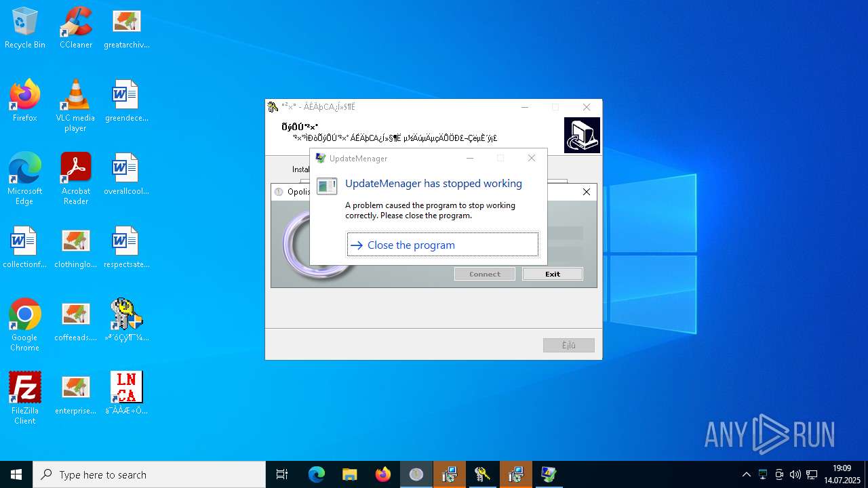Select the keys icon on the desktop
The width and height of the screenshot is (868, 488).
click(127, 321)
